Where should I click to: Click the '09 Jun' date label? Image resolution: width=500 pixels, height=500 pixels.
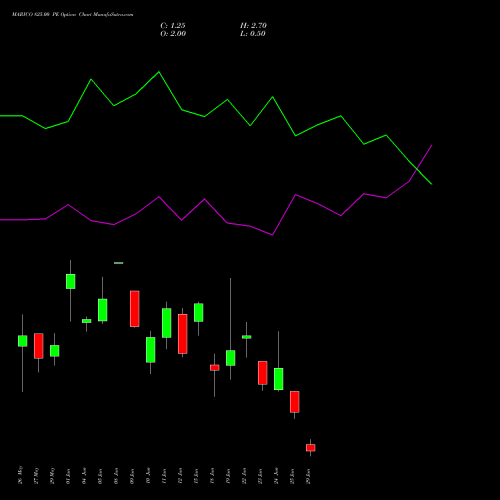(x=133, y=476)
